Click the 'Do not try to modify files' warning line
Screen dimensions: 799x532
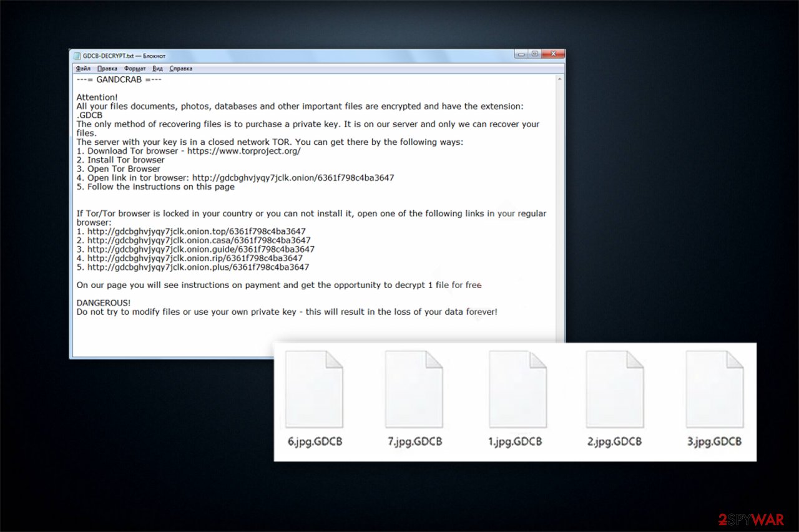pyautogui.click(x=287, y=312)
